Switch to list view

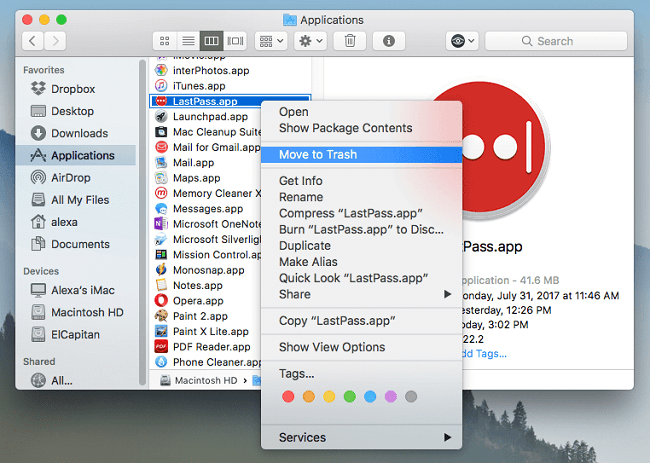pyautogui.click(x=188, y=41)
